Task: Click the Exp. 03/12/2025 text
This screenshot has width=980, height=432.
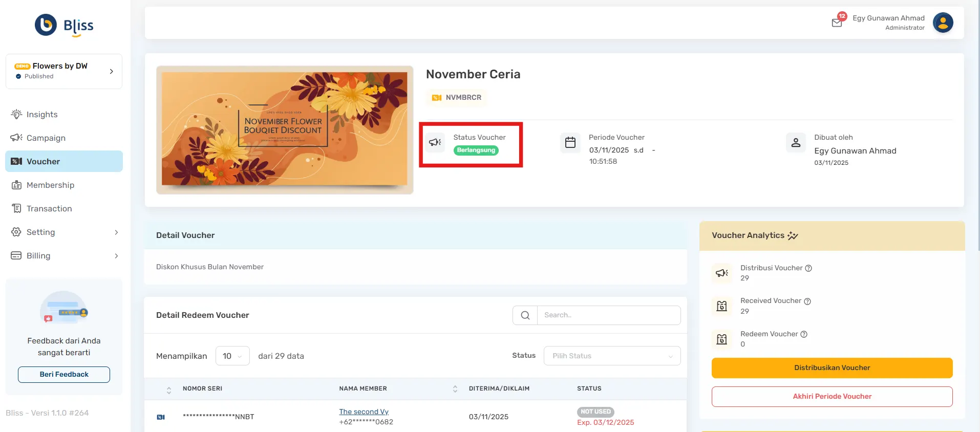Action: pyautogui.click(x=606, y=422)
